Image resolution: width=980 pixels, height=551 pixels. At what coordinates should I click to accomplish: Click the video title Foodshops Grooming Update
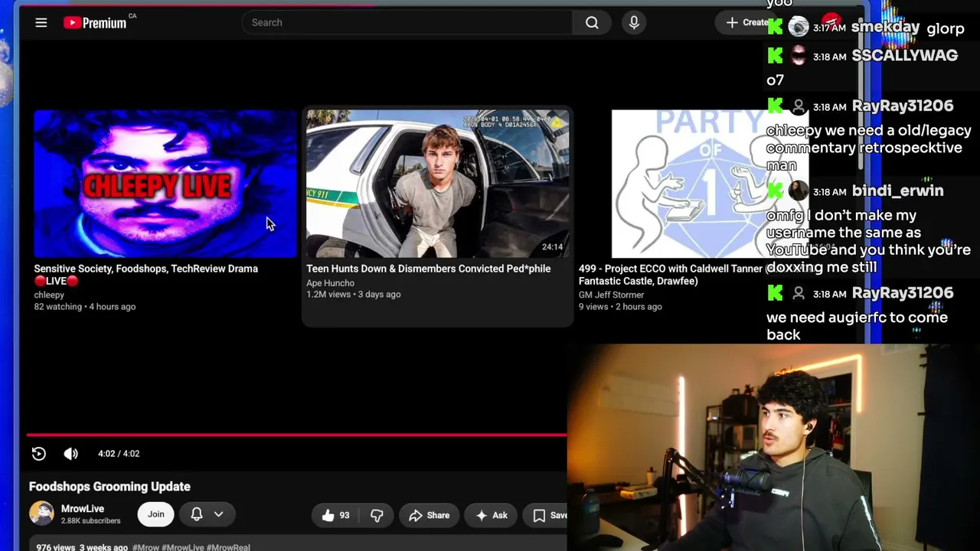coord(109,487)
